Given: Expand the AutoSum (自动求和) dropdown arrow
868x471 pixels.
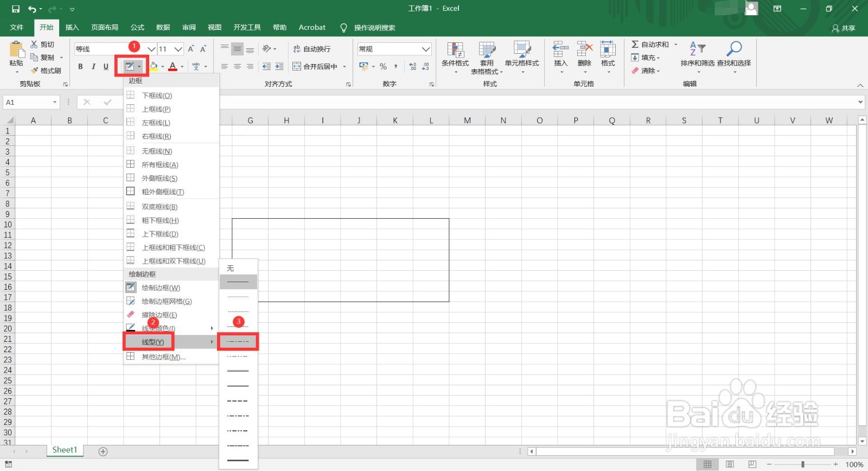Looking at the screenshot, I should pos(676,44).
